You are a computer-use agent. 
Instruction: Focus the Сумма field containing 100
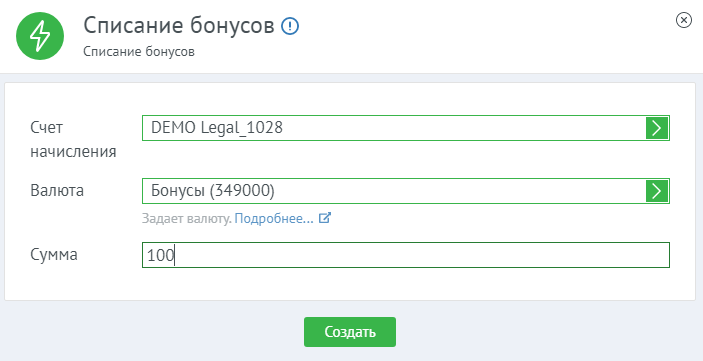(x=406, y=255)
